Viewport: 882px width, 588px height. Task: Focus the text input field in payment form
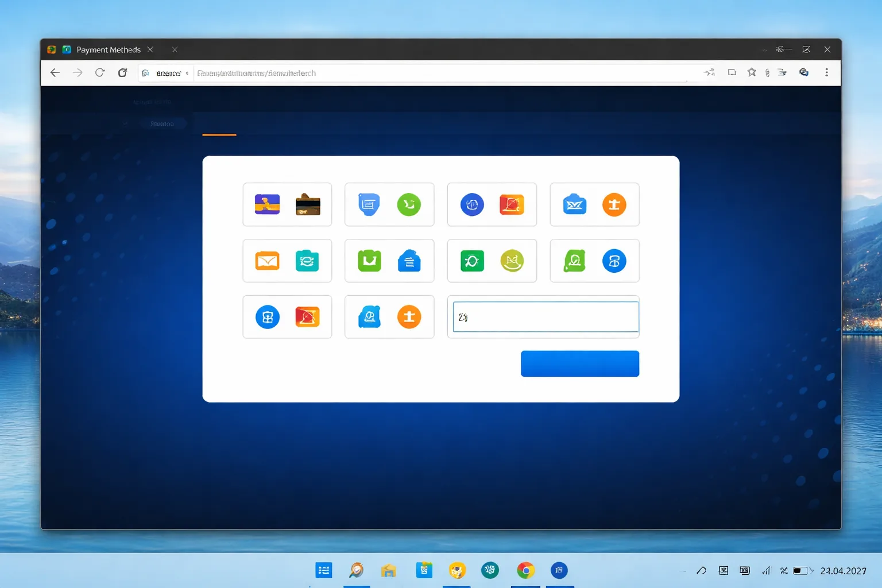(x=546, y=317)
